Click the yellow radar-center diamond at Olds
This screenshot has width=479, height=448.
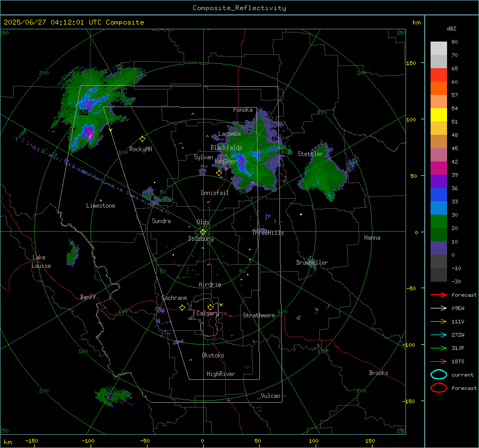tap(203, 232)
